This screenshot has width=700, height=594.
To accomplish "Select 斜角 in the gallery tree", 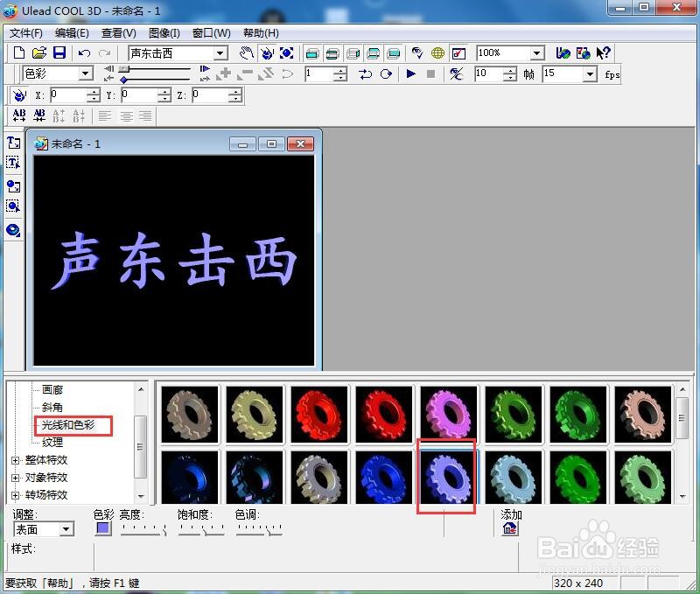I will point(52,408).
